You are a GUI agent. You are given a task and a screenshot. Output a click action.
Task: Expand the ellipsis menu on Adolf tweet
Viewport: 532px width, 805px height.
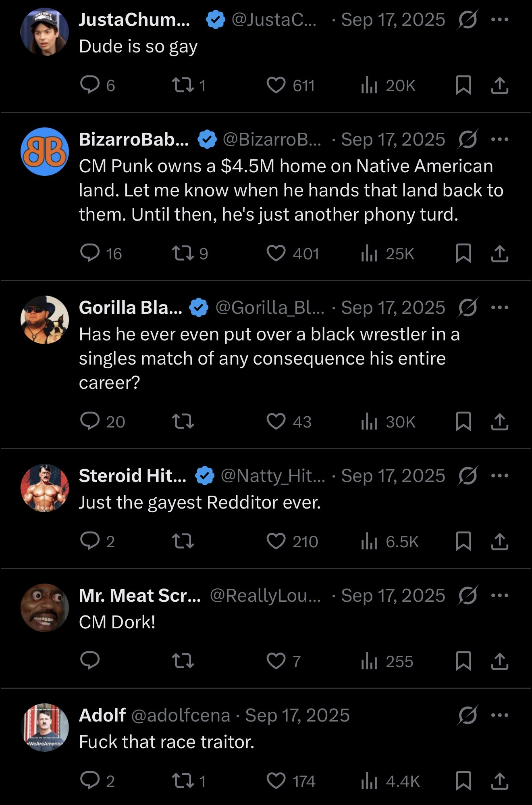[500, 715]
